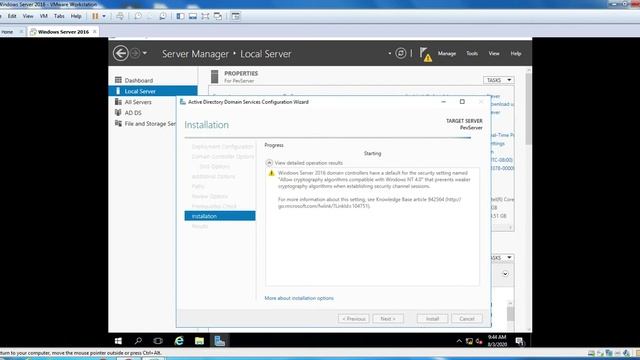Viewport: 640px width, 360px height.
Task: Toggle the VMware library sidebar icon
Action: 180,16
